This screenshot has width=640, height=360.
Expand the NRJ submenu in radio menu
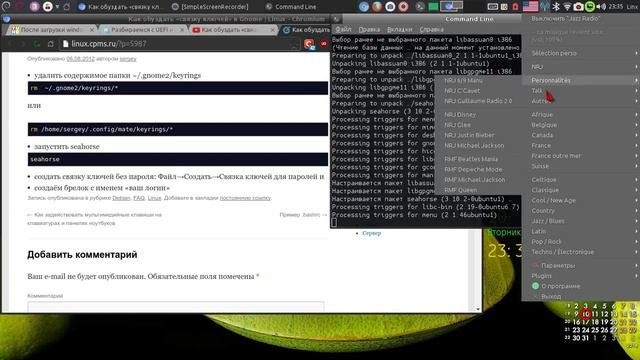[x=581, y=67]
